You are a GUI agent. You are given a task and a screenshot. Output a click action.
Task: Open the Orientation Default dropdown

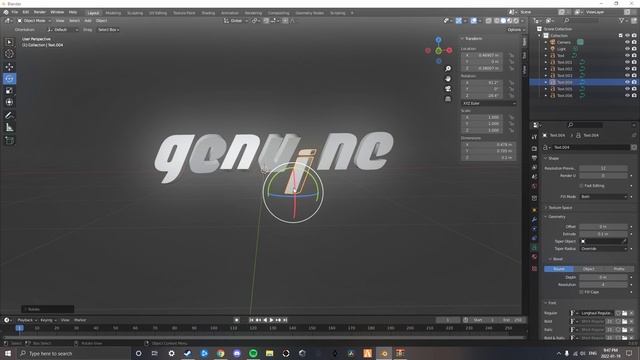tap(62, 30)
